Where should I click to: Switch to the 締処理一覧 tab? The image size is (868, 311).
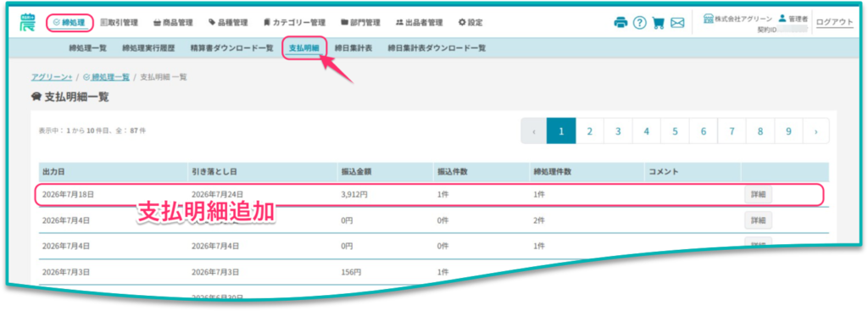coord(87,48)
